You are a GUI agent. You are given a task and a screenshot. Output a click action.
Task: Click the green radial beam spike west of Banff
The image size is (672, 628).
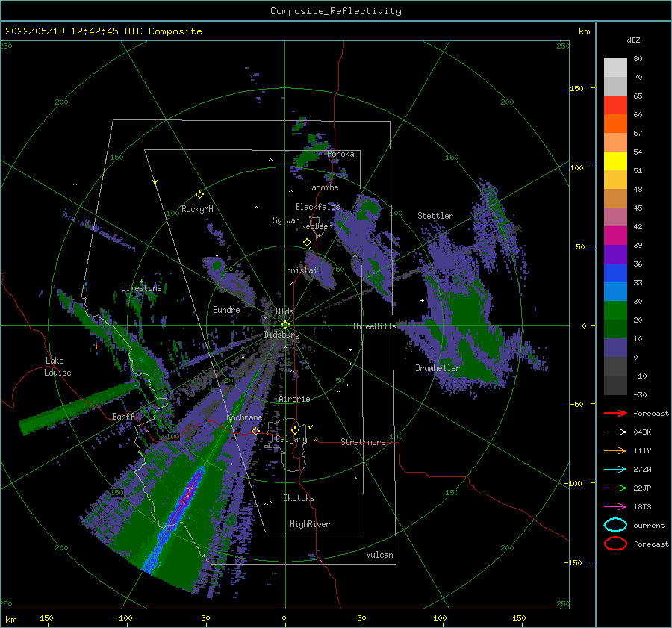pyautogui.click(x=79, y=407)
